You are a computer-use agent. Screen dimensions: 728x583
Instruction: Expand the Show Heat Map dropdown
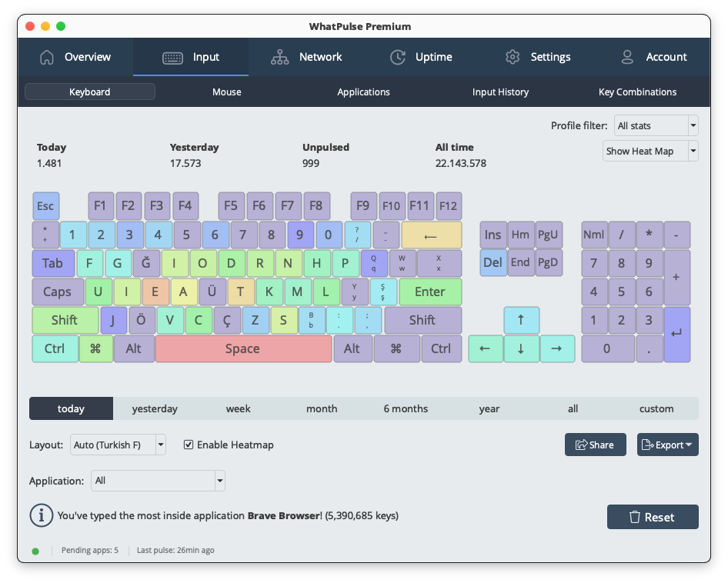(x=650, y=152)
